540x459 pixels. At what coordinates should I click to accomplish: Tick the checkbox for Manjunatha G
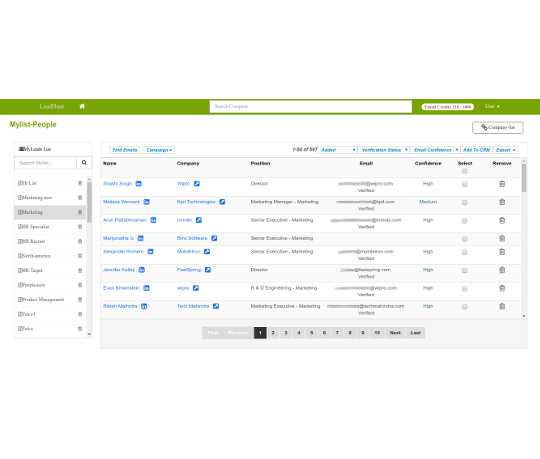465,239
